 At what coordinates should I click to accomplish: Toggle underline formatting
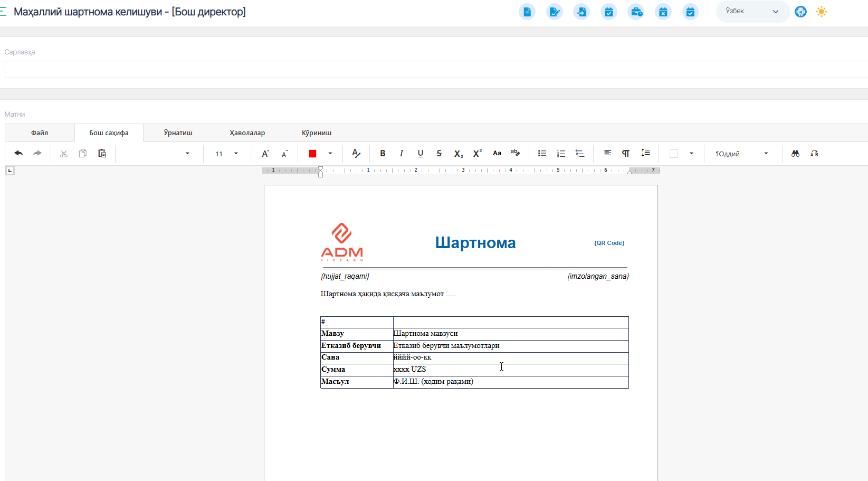coord(421,154)
